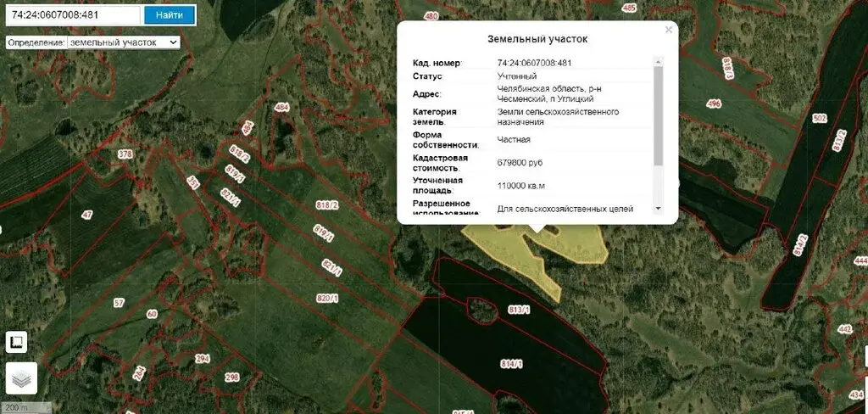Click the Форма собственности field label
This screenshot has width=868, height=414.
[x=446, y=140]
